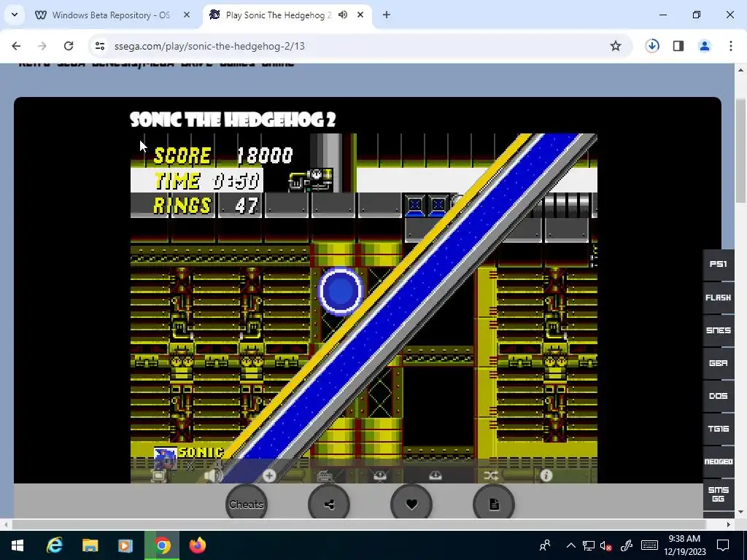The width and height of the screenshot is (747, 560).
Task: Open Chrome downloads icon
Action: (652, 46)
